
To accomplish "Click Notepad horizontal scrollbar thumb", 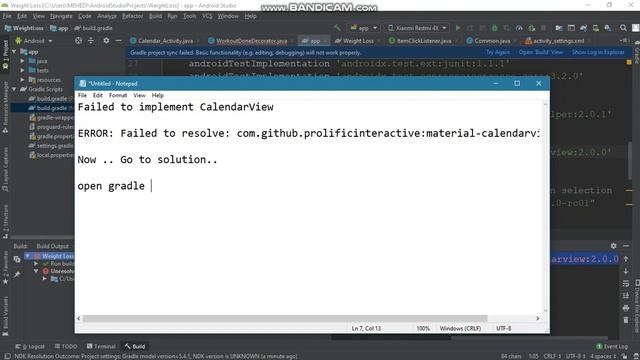I will point(285,318).
